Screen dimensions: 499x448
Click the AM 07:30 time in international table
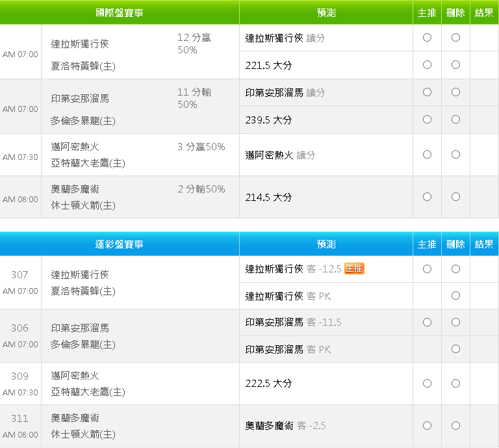coord(20,157)
